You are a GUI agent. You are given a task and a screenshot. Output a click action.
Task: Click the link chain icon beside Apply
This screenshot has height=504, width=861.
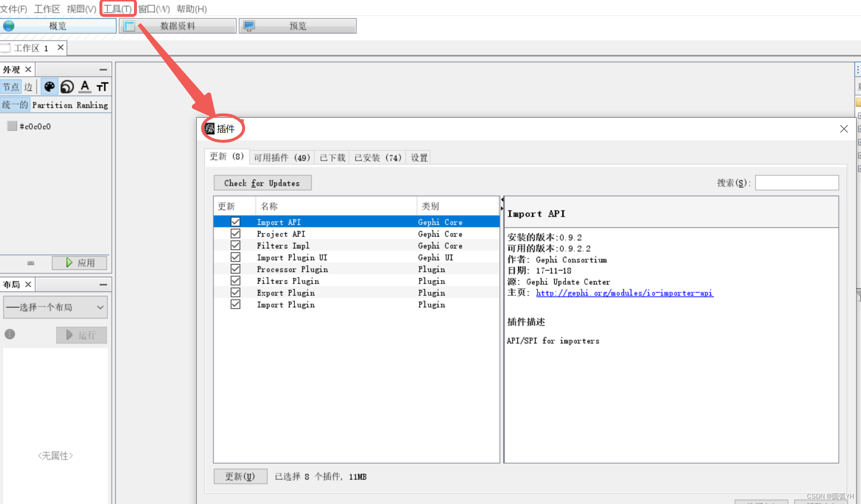tap(31, 263)
